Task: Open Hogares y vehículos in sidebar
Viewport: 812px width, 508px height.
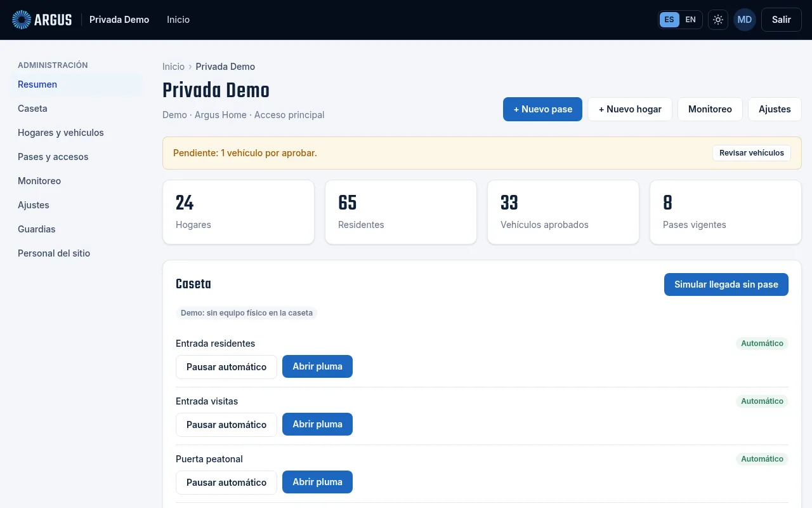Action: [x=76, y=133]
